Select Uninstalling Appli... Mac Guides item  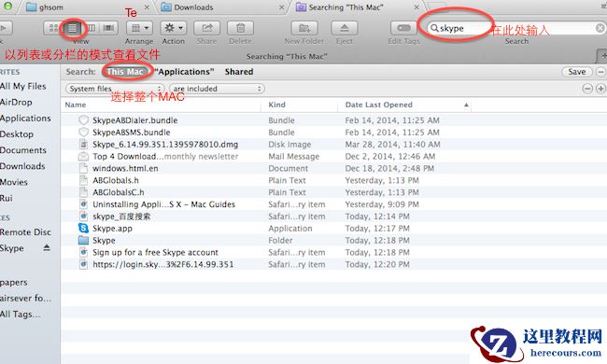point(163,204)
